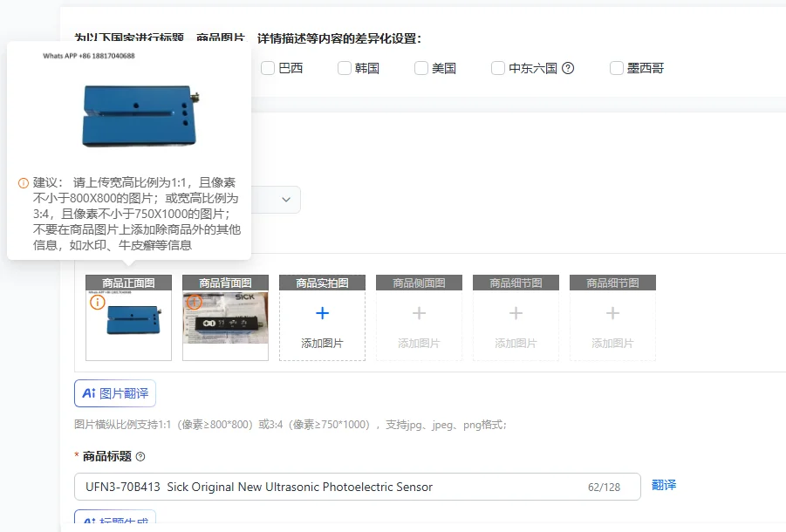Open help icon next to 商品标题
The width and height of the screenshot is (786, 532).
pyautogui.click(x=140, y=456)
